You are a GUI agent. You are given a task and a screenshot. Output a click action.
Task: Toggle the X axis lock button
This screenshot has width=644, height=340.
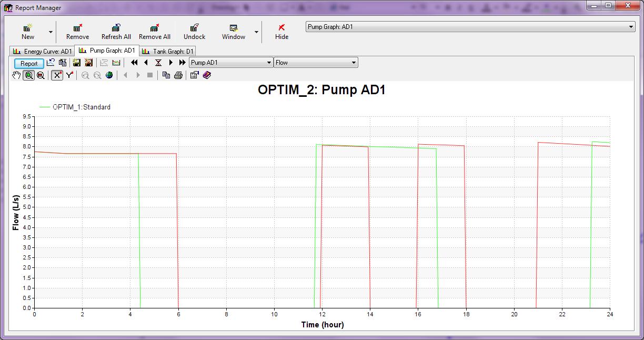point(57,75)
